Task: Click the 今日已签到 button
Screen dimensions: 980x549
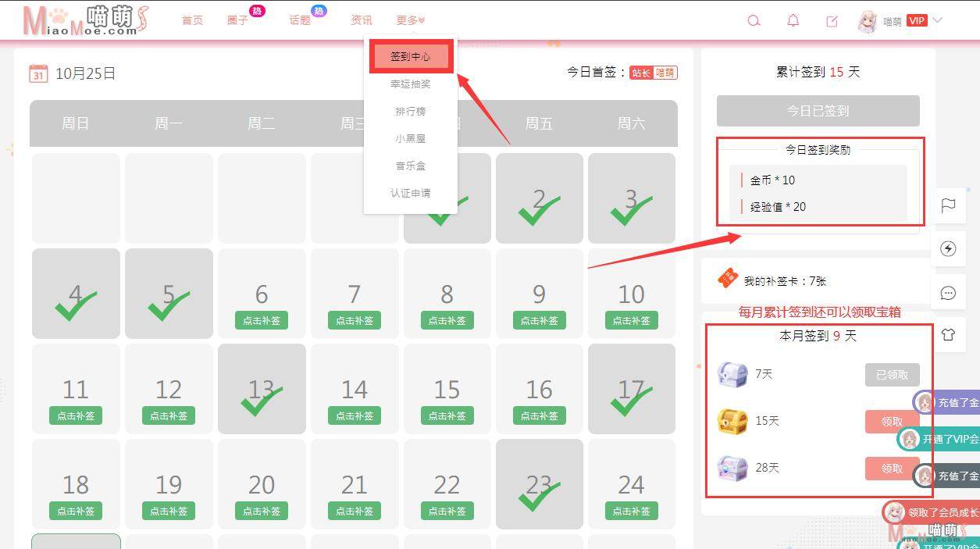Action: [818, 111]
